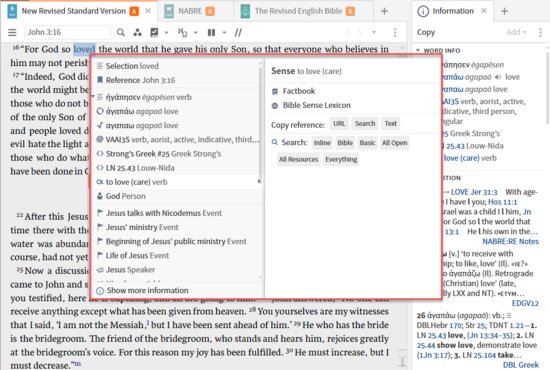
Task: Click Show more information
Action: [x=147, y=290]
